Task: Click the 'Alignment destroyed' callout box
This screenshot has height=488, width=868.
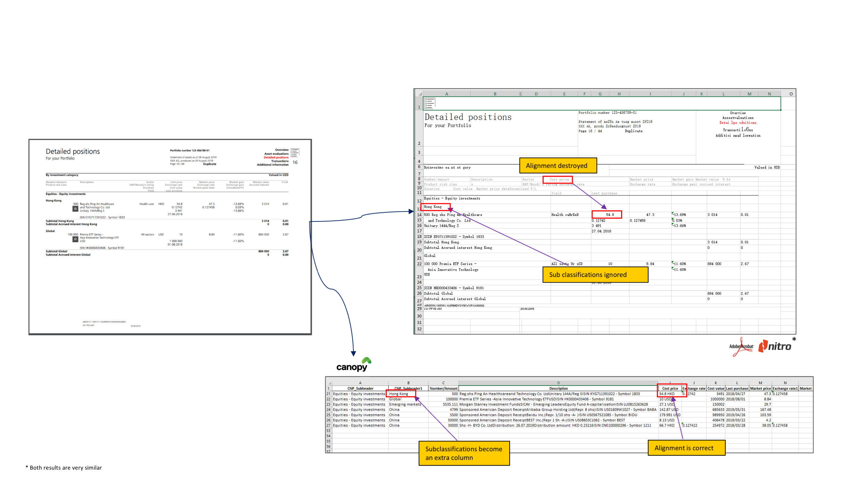Action: (x=558, y=166)
